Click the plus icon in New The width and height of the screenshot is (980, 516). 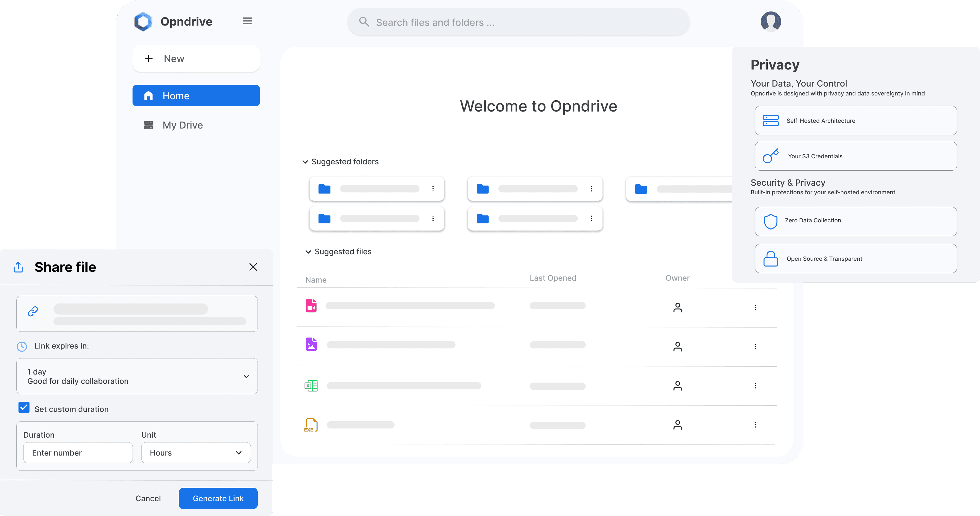coord(149,58)
